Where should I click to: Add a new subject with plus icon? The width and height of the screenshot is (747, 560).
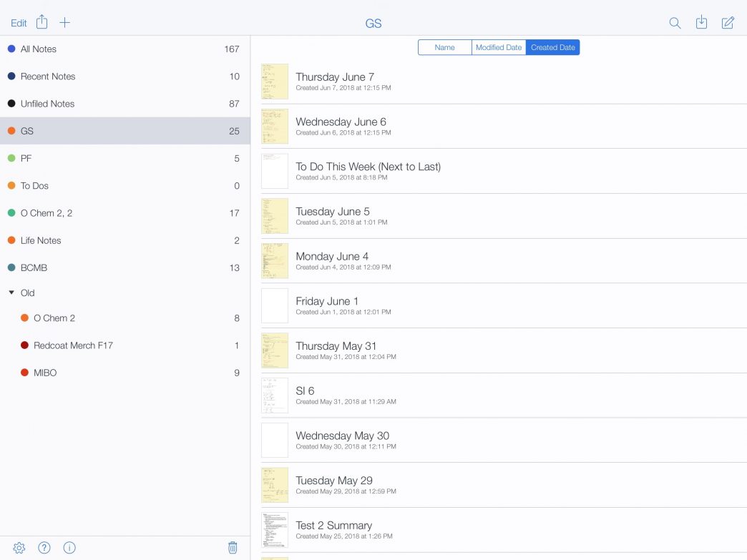pos(65,22)
